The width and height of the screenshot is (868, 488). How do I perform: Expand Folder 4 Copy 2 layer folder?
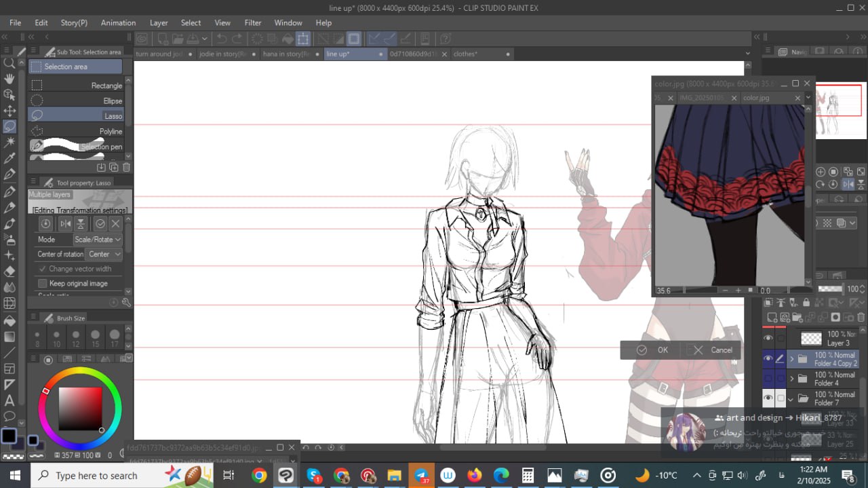tap(791, 358)
